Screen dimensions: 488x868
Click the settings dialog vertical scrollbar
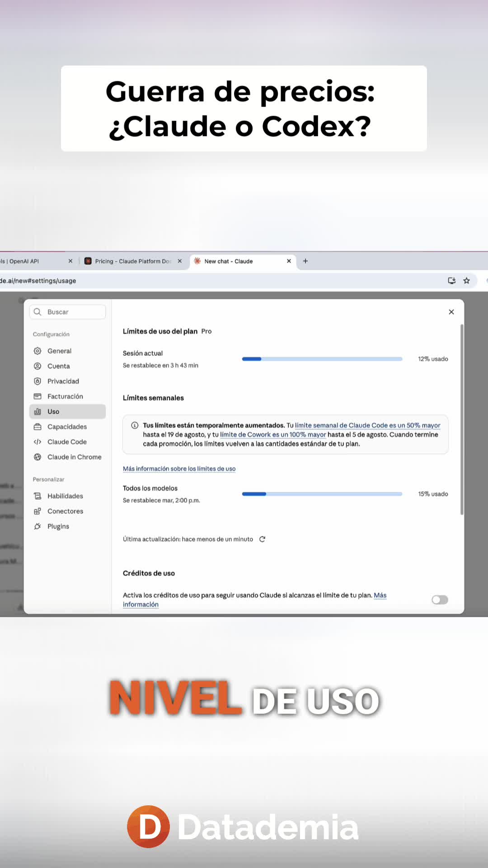click(x=462, y=420)
